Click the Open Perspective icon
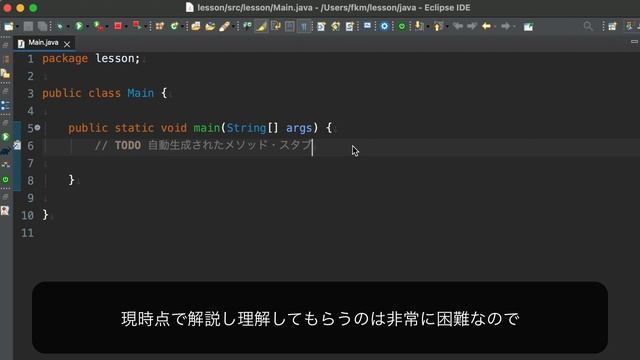640x360 pixels. [612, 27]
